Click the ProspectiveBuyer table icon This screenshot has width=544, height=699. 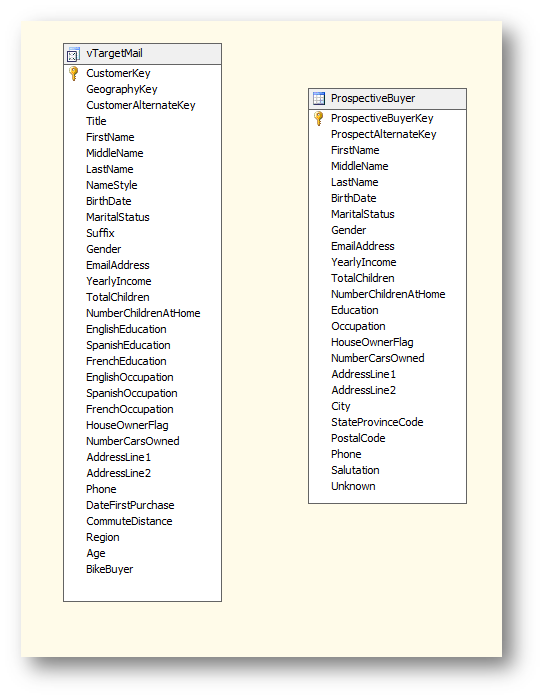319,98
